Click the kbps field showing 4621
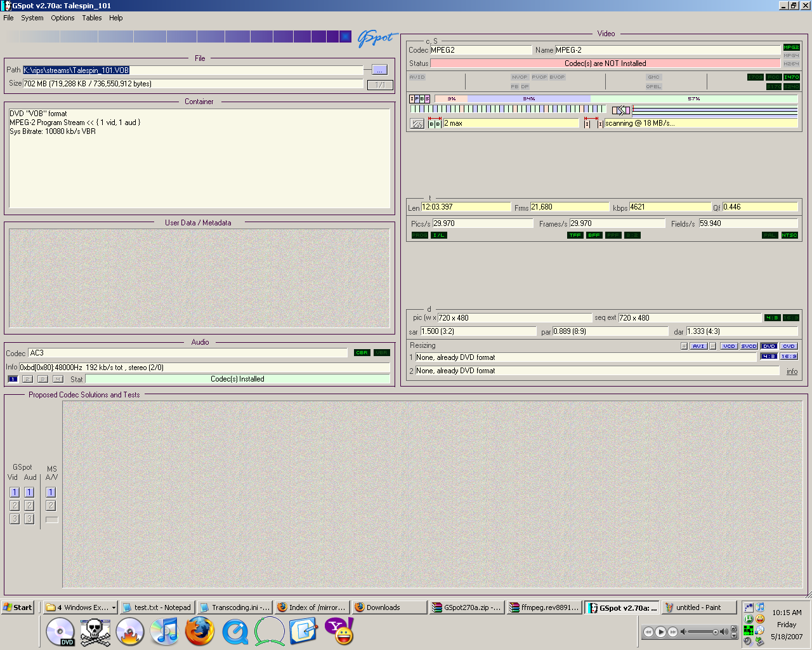 coord(670,207)
